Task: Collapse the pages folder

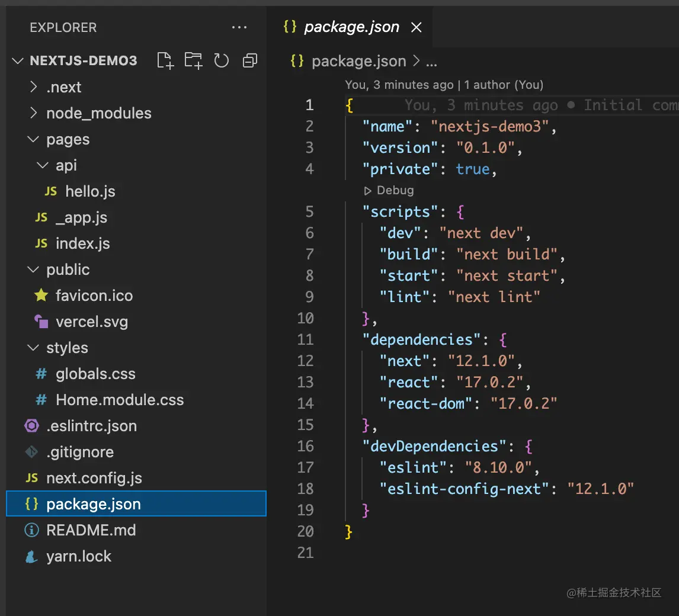Action: point(68,139)
